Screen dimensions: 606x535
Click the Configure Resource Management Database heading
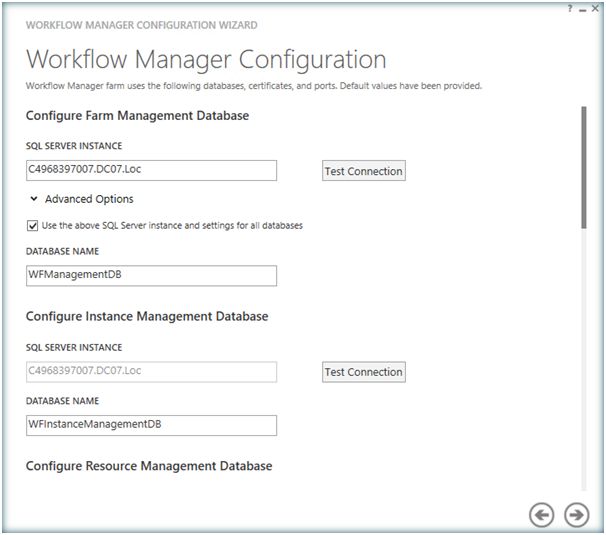149,466
